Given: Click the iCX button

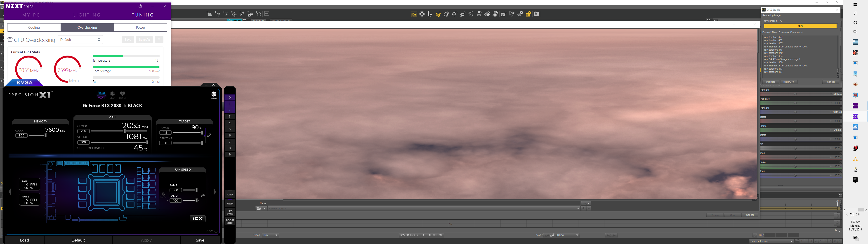Looking at the screenshot, I should point(198,219).
